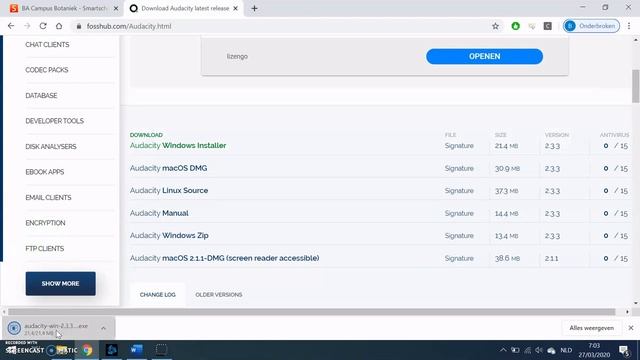
Task: Open the browser home page
Action: 59,26
